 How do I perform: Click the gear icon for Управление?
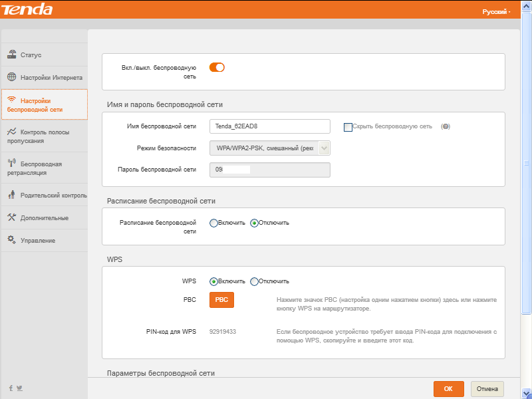coord(12,239)
